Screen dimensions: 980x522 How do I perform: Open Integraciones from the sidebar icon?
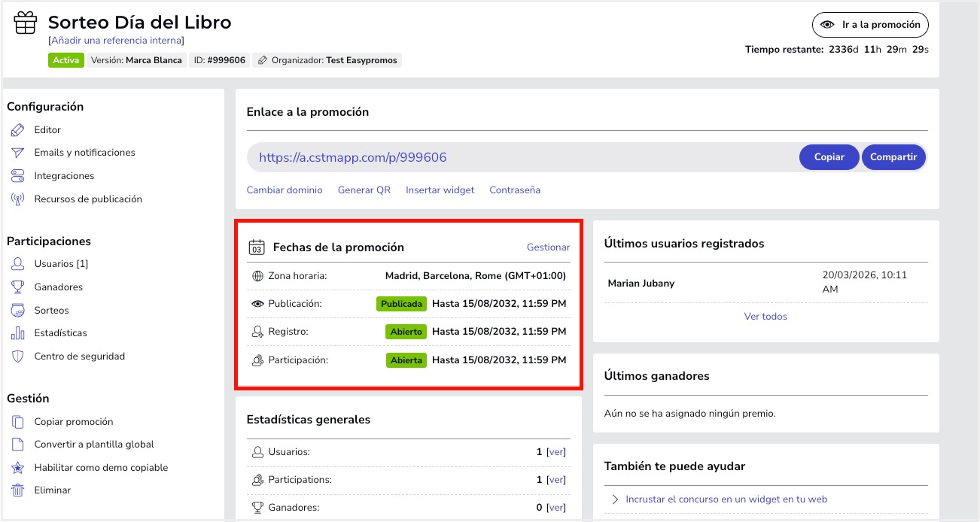(19, 175)
